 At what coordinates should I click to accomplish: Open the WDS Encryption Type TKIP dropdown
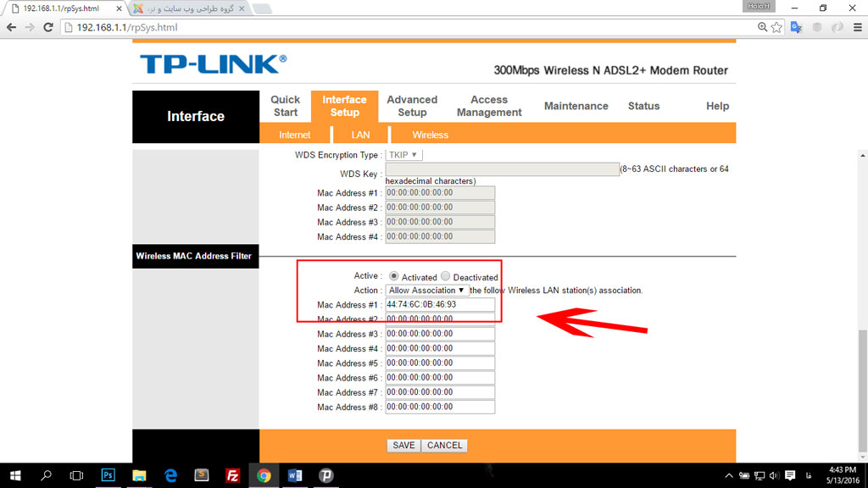point(403,155)
